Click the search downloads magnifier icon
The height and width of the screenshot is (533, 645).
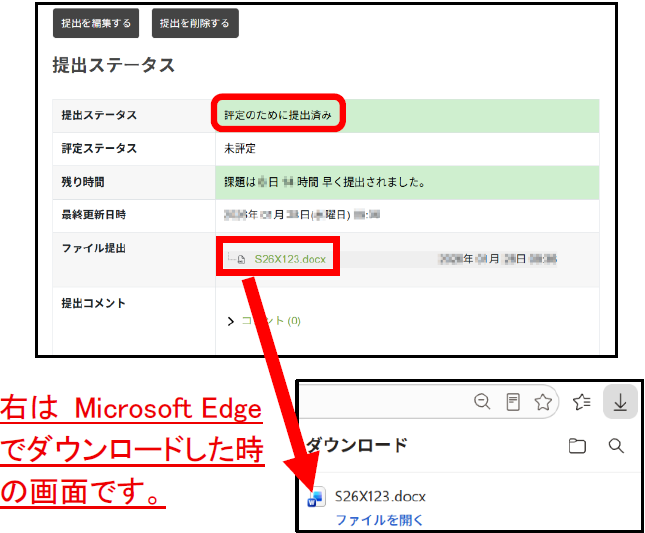click(x=616, y=446)
